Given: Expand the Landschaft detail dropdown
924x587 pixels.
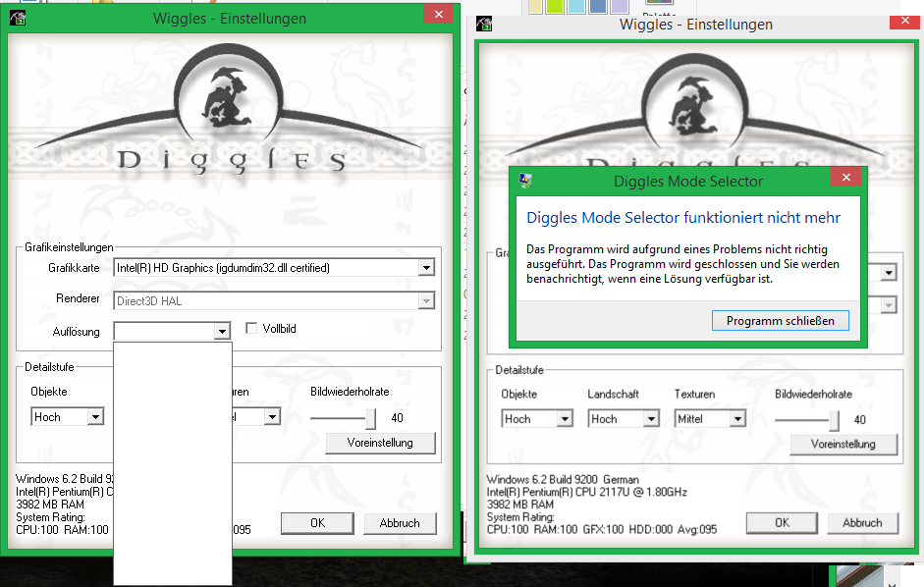Looking at the screenshot, I should (x=650, y=419).
